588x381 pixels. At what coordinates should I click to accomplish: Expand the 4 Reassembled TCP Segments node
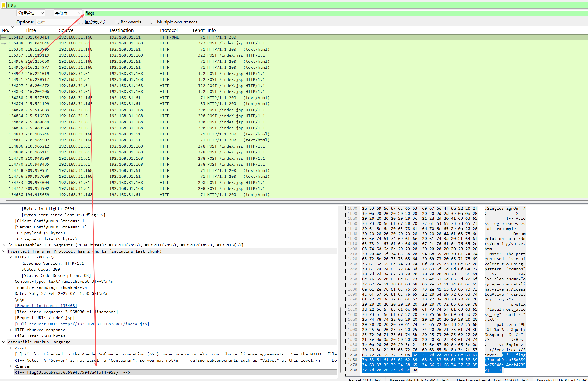pos(4,245)
